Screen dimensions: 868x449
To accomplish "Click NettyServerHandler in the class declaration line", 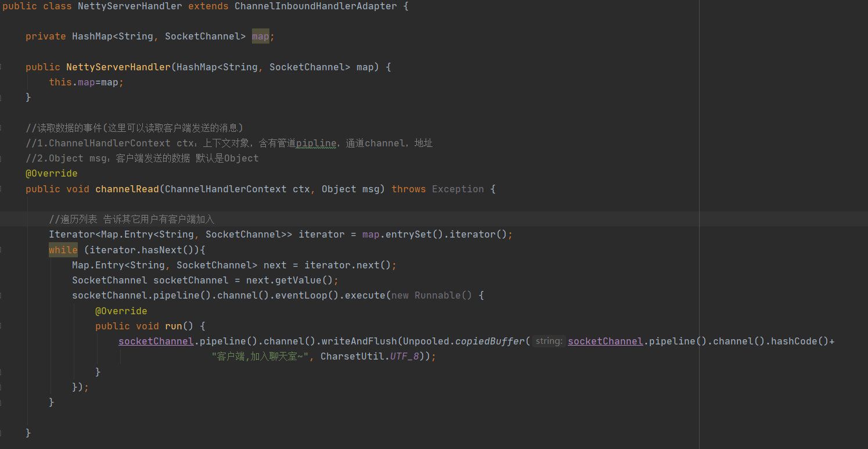I will (129, 6).
